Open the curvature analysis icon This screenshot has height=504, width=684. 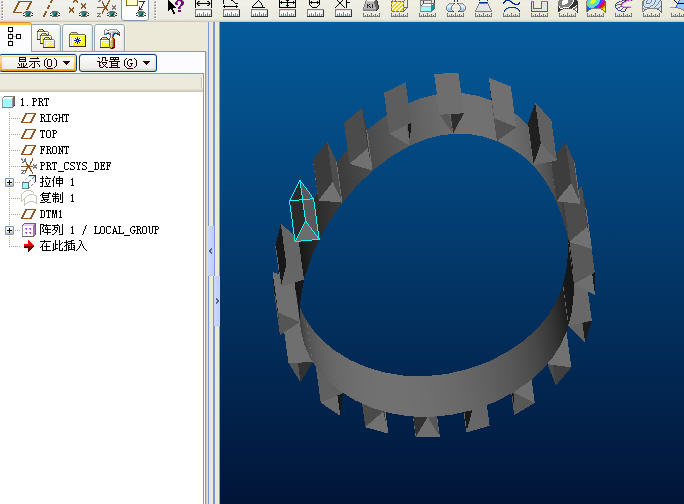coord(511,8)
